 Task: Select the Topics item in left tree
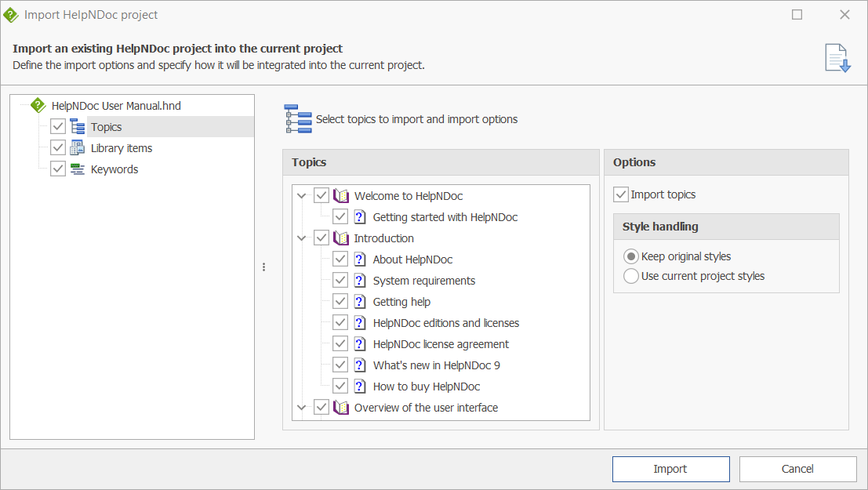(107, 127)
